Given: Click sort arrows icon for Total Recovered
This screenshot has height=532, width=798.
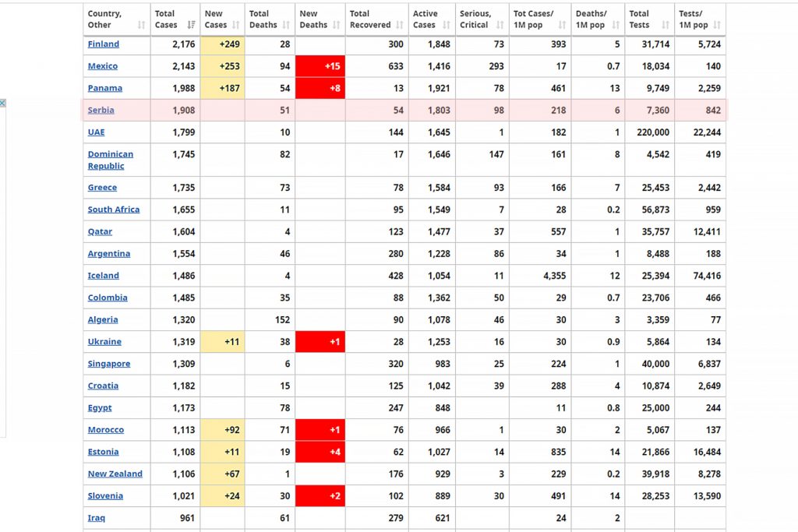Looking at the screenshot, I should coord(400,25).
